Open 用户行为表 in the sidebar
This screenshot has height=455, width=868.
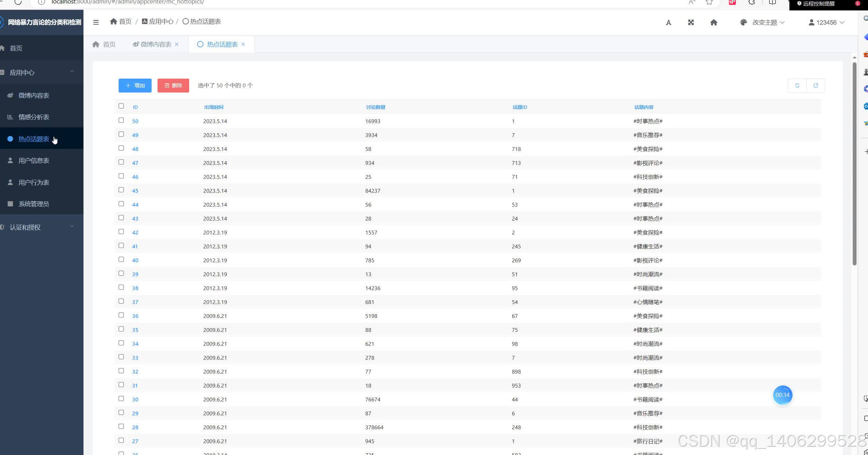point(42,182)
